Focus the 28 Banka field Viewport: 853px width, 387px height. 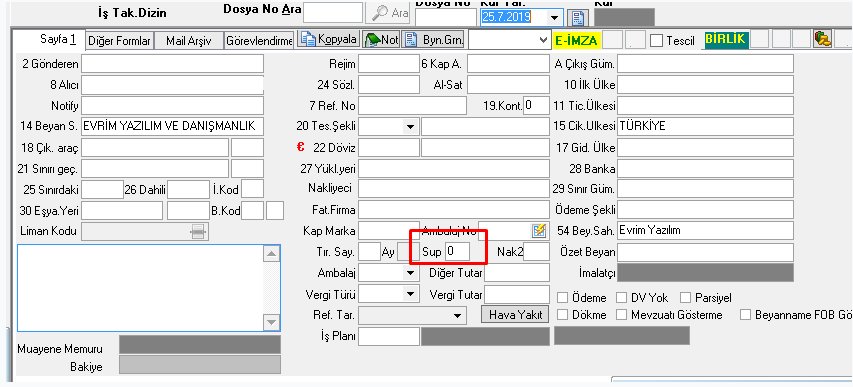click(x=705, y=169)
